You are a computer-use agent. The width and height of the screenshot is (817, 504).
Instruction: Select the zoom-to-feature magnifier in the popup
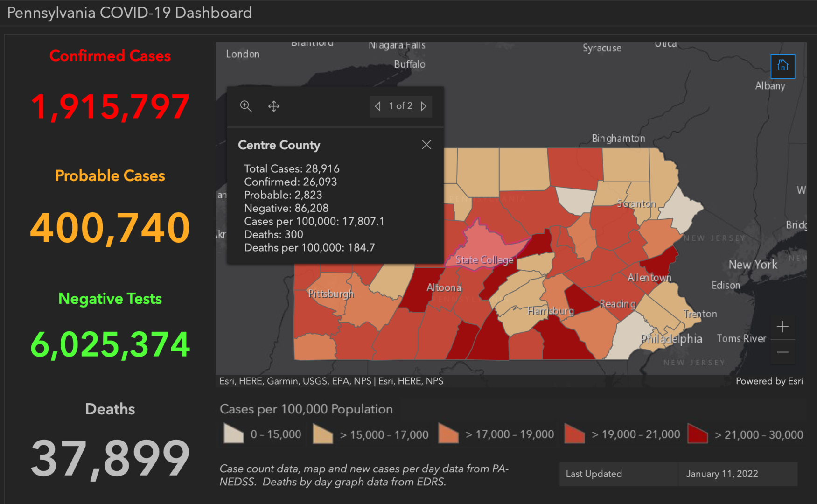(246, 106)
